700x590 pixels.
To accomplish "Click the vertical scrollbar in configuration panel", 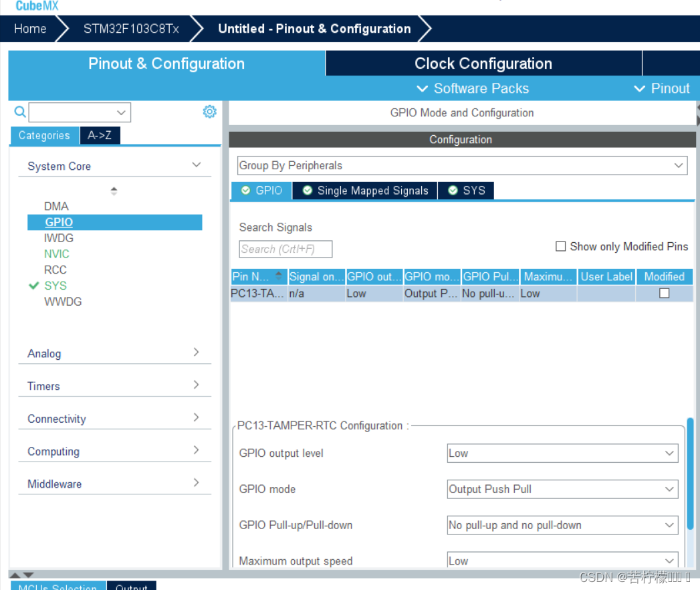I will (x=690, y=474).
